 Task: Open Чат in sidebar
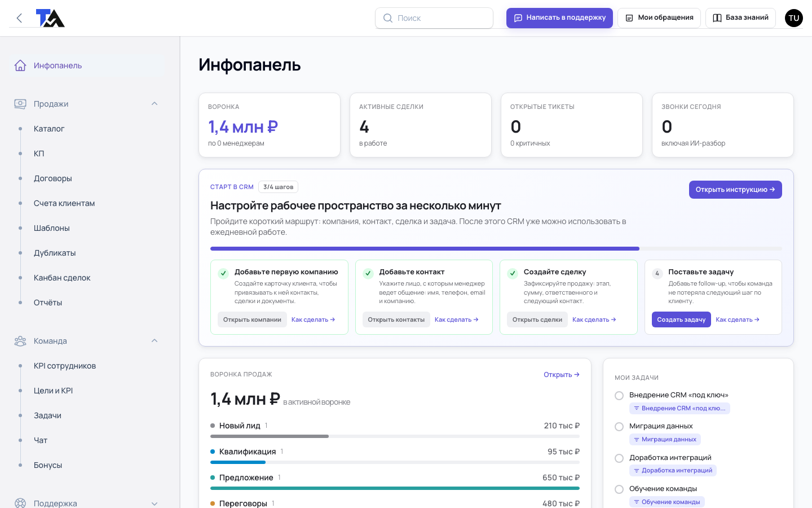coord(41,440)
